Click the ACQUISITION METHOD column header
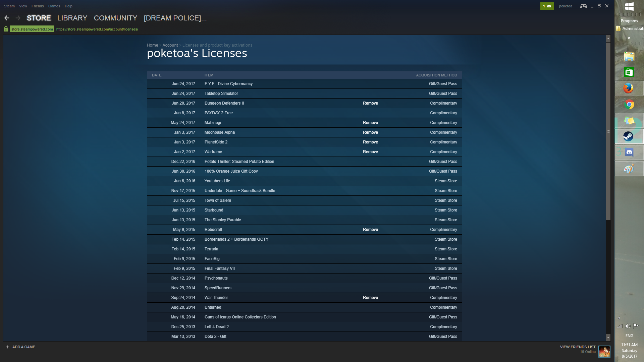Viewport: 644px width, 362px height. tap(436, 75)
